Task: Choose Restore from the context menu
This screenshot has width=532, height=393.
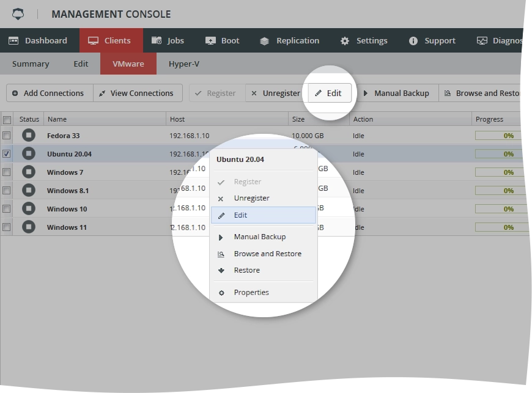Action: click(x=264, y=270)
